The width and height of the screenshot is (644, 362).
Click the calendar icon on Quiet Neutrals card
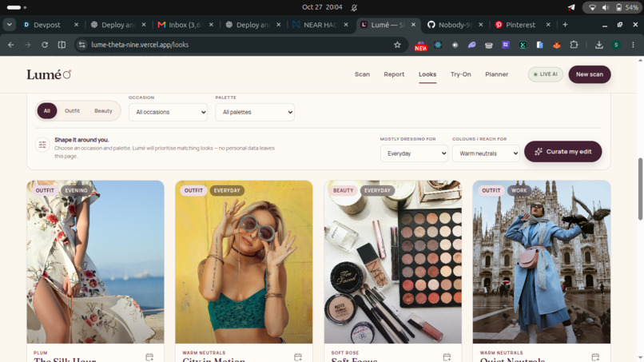(x=595, y=357)
